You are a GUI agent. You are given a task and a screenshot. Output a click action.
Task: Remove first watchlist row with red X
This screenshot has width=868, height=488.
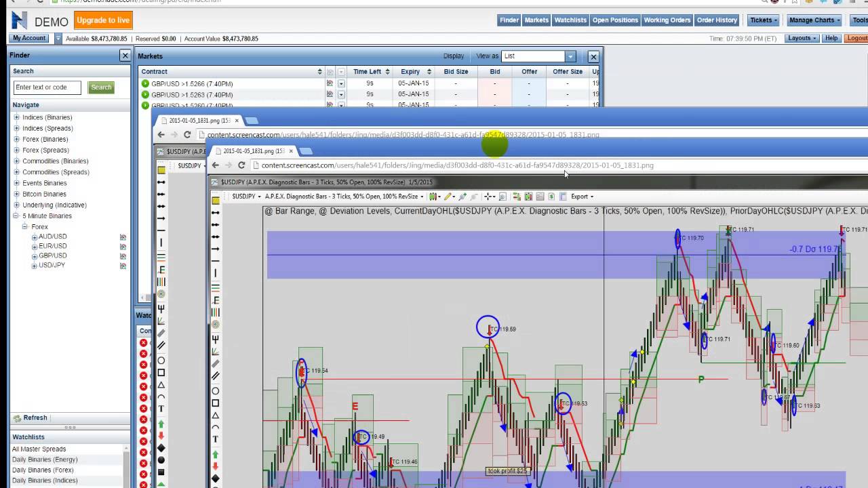pos(144,343)
